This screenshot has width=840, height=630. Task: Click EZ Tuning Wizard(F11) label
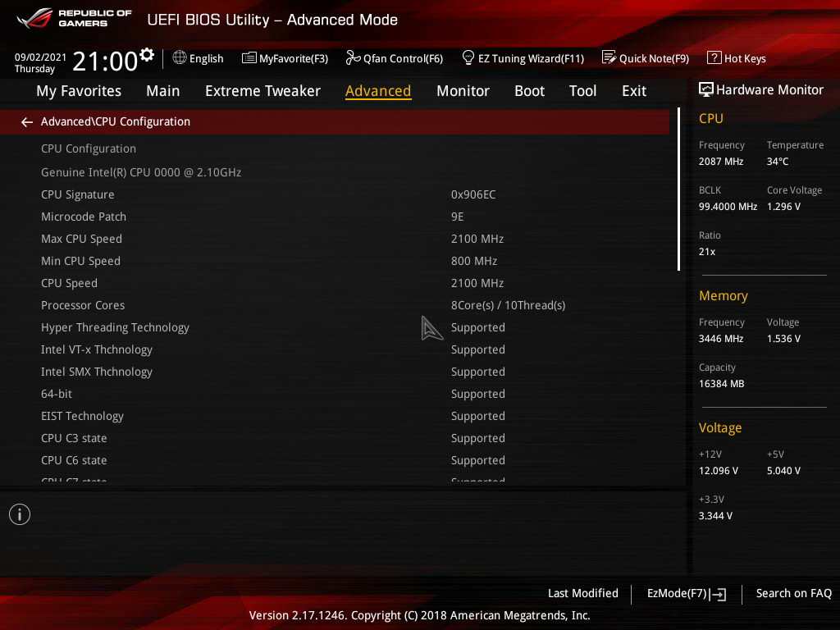(x=531, y=58)
